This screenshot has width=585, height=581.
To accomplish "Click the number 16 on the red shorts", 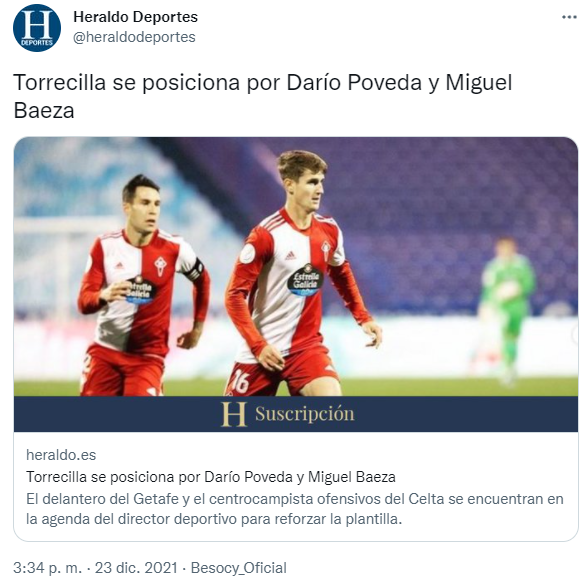I will pyautogui.click(x=239, y=381).
